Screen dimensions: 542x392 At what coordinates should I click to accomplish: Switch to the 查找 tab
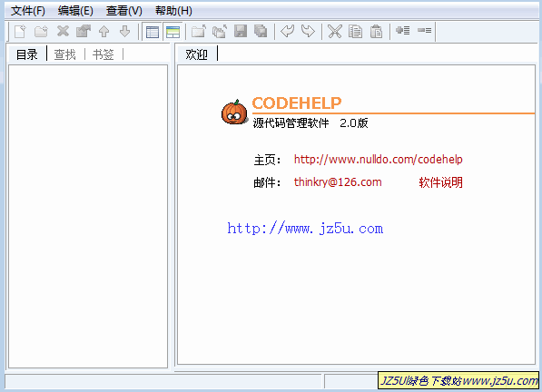pos(65,54)
